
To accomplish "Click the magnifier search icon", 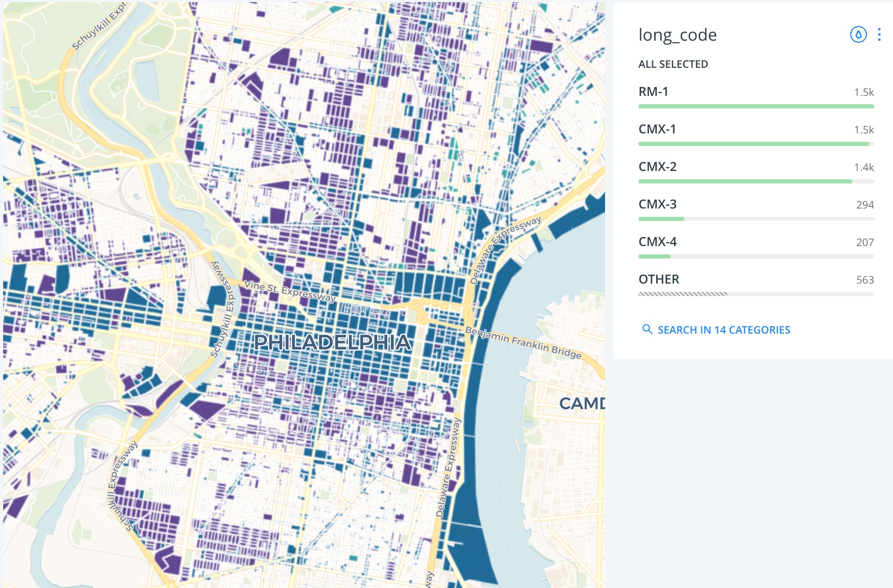I will (x=647, y=329).
